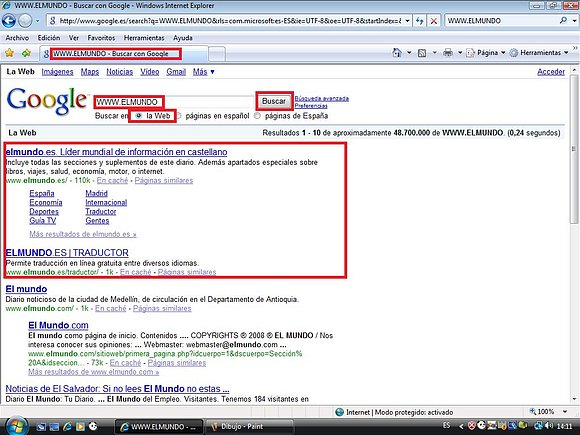This screenshot has height=435, width=580.
Task: Click the Imágenes link
Action: coord(57,72)
